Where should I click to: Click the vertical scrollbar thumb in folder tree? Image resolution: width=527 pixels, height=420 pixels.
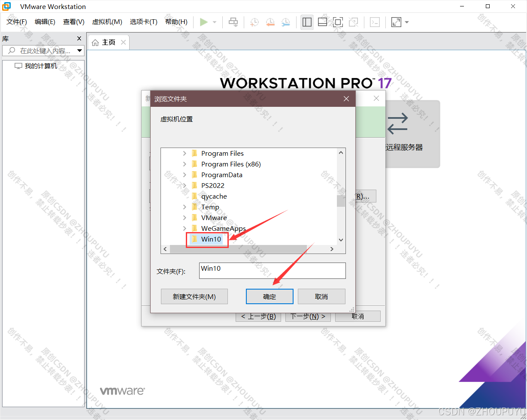click(x=341, y=201)
